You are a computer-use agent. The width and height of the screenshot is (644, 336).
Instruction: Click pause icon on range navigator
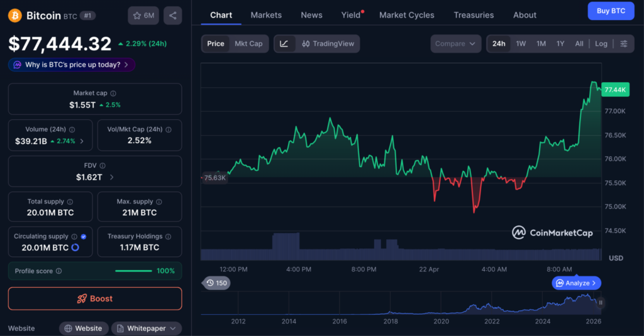coord(601,303)
